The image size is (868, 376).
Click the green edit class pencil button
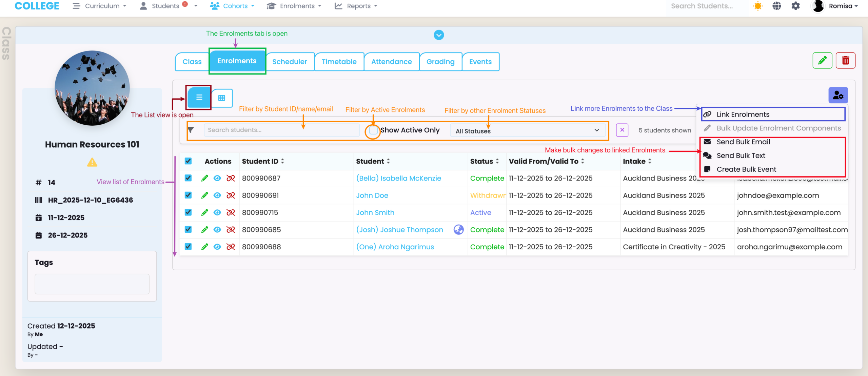tap(822, 61)
